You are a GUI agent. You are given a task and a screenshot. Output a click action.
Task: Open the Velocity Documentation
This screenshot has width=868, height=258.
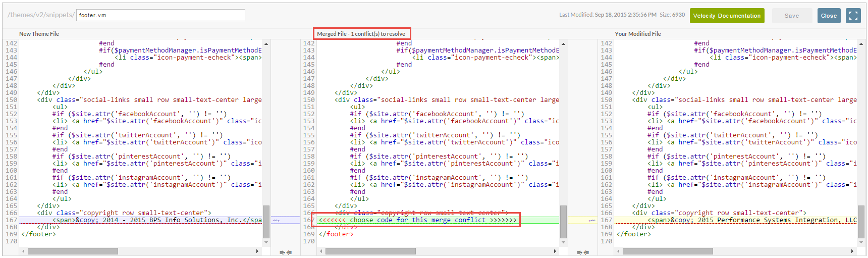coord(727,16)
